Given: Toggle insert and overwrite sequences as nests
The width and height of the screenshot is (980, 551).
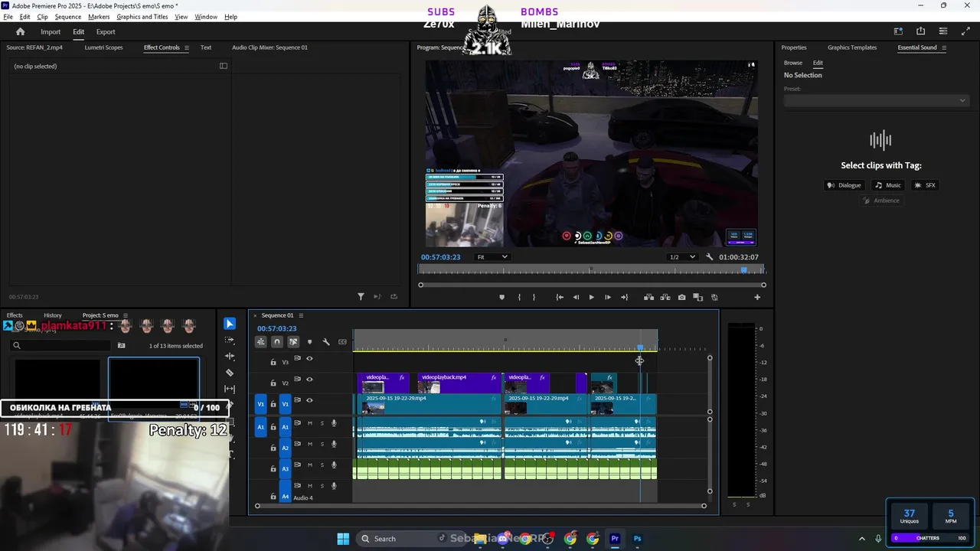Looking at the screenshot, I should tap(261, 342).
